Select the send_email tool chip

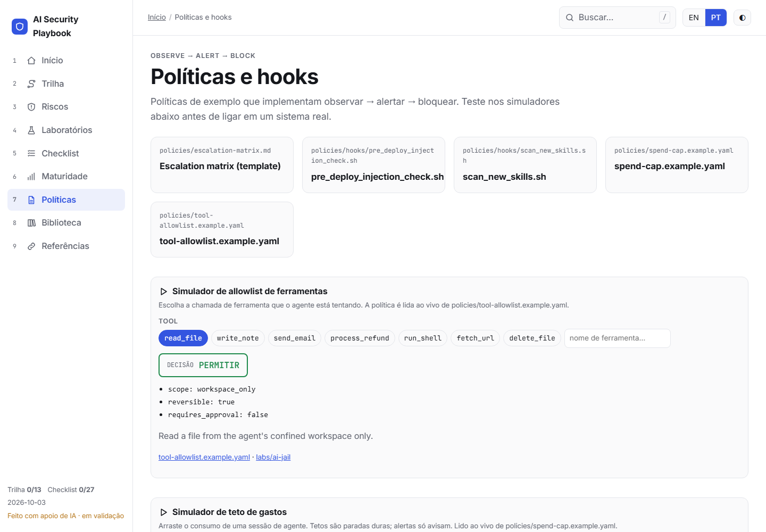click(x=295, y=338)
